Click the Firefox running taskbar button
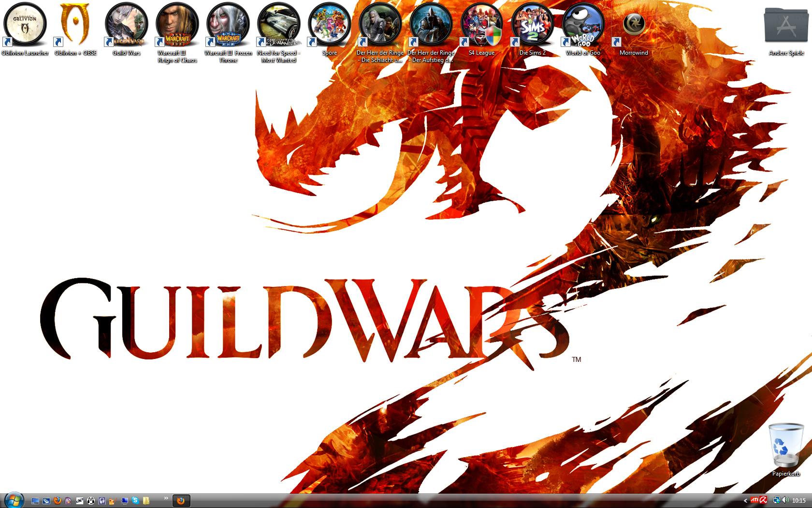This screenshot has height=508, width=812. (x=181, y=501)
